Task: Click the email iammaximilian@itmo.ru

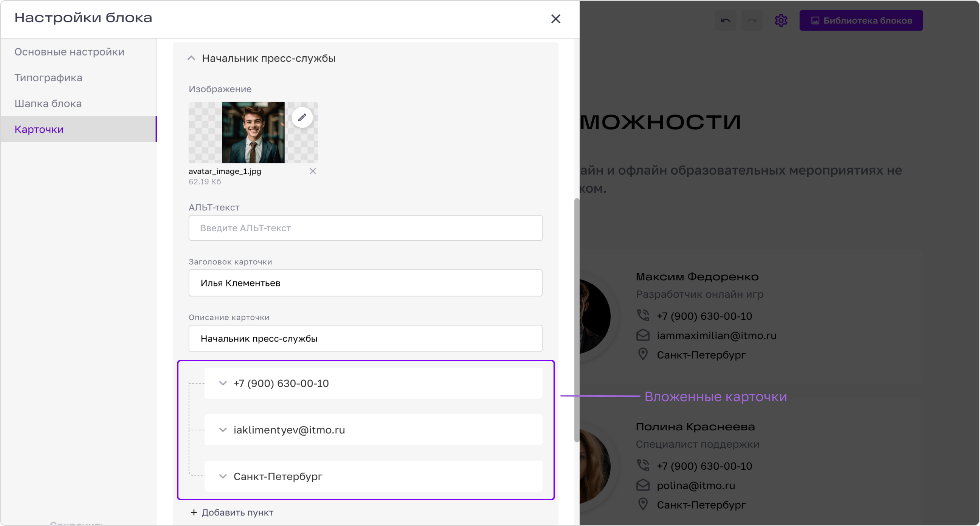Action: [x=717, y=336]
